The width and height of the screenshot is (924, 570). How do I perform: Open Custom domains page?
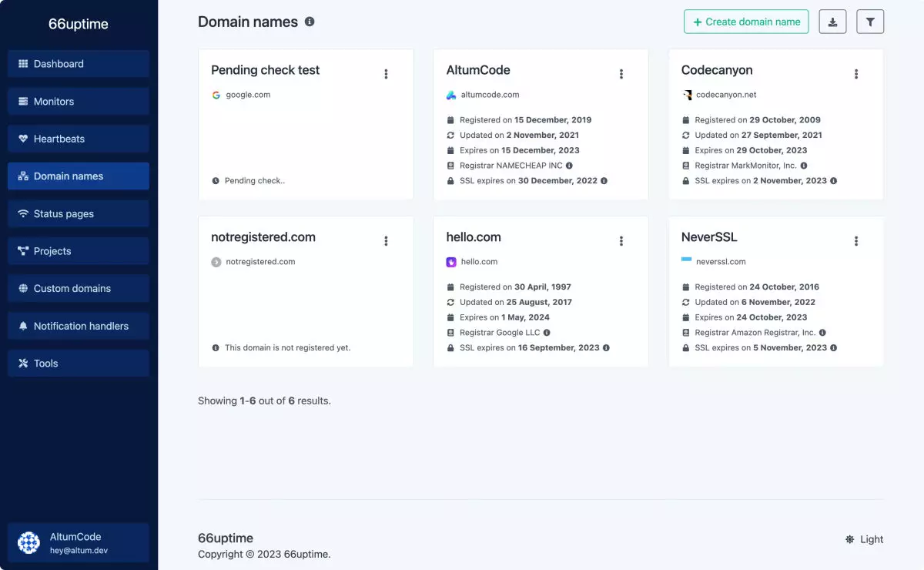[x=79, y=288]
